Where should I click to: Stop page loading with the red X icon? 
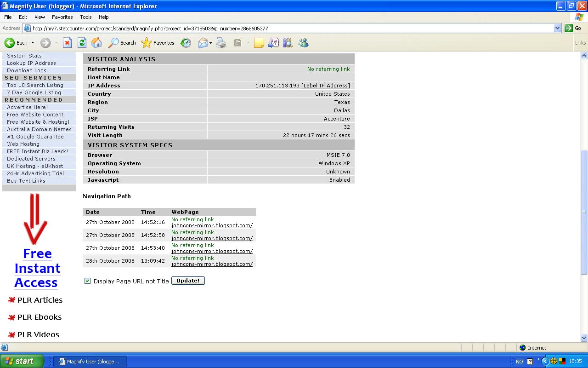pyautogui.click(x=67, y=43)
